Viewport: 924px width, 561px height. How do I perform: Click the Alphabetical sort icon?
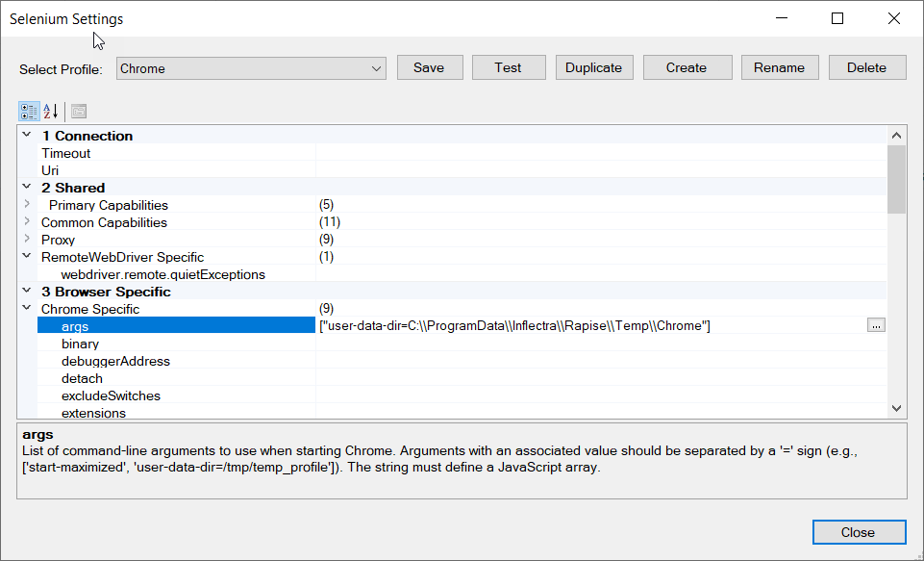tap(51, 111)
